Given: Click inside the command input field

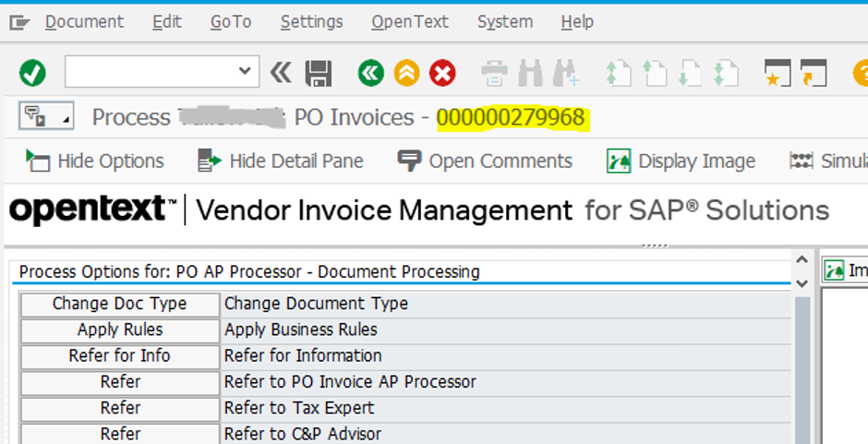Looking at the screenshot, I should (x=148, y=71).
